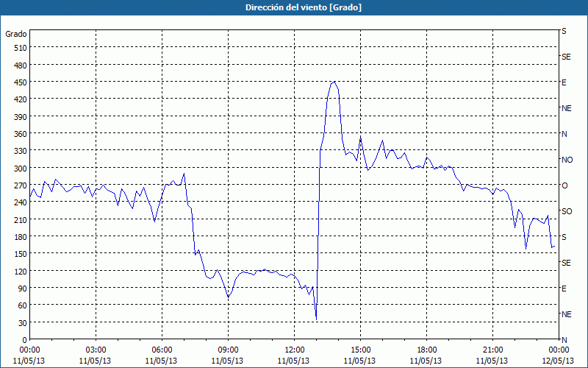
Task: Click the 'NE' compass label at 390 degrees
Action: pos(566,108)
